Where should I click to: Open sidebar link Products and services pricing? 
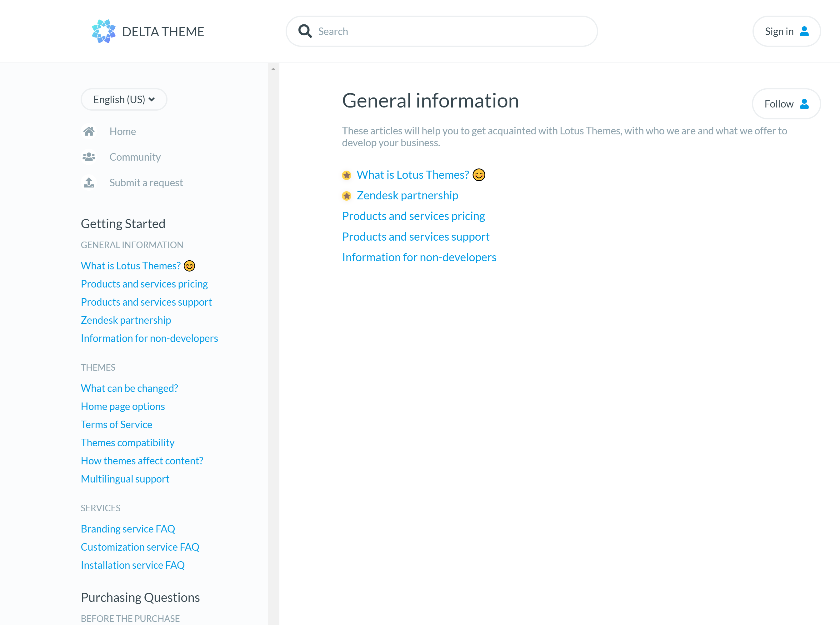pos(144,284)
